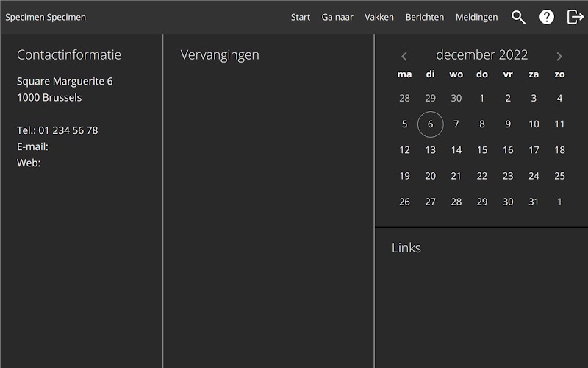Select 25 December in the calendar
588x368 pixels.
tap(559, 176)
